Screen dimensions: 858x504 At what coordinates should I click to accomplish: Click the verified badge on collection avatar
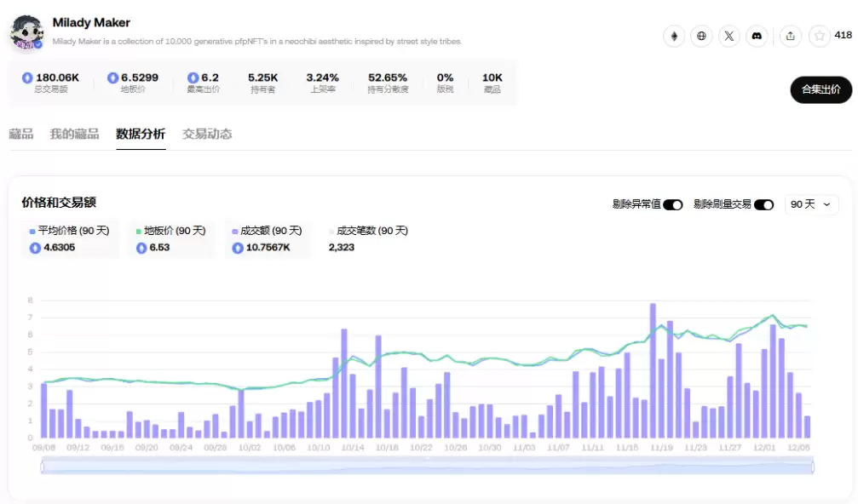pyautogui.click(x=37, y=39)
